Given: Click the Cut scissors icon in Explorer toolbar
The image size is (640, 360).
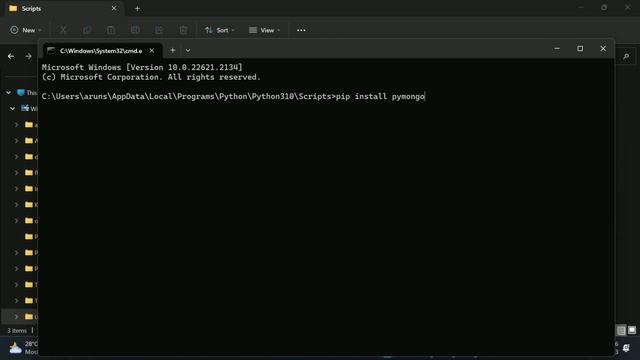Looking at the screenshot, I should (x=63, y=30).
